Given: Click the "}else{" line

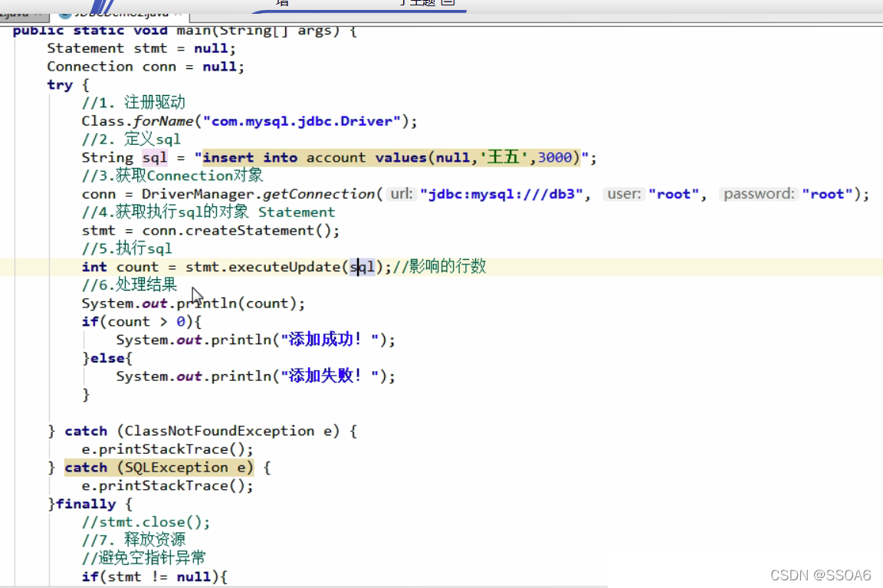Looking at the screenshot, I should [x=107, y=358].
